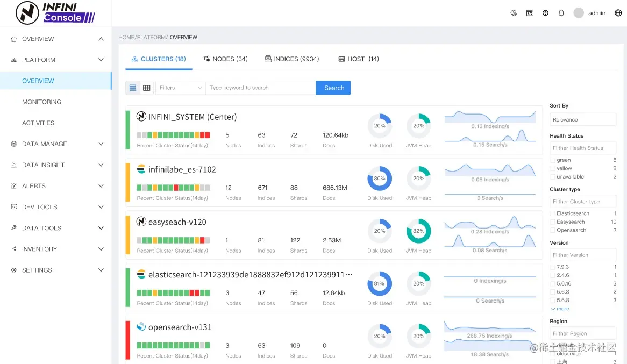
Task: Open the language globe icon
Action: 618,13
